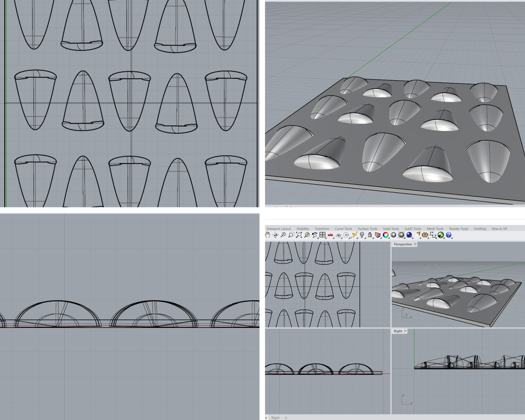Viewport: 525px width, 420px height.
Task: Click the blue question mark Help icon
Action: [448, 235]
